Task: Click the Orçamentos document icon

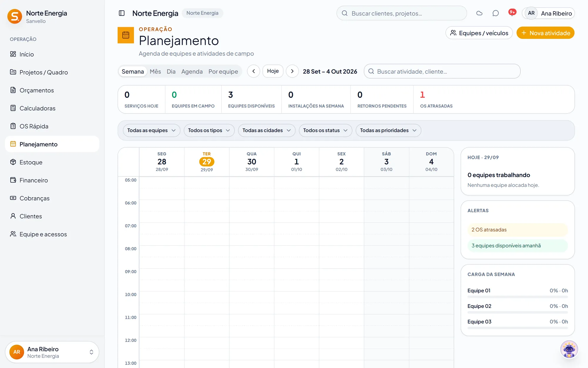Action: [13, 90]
